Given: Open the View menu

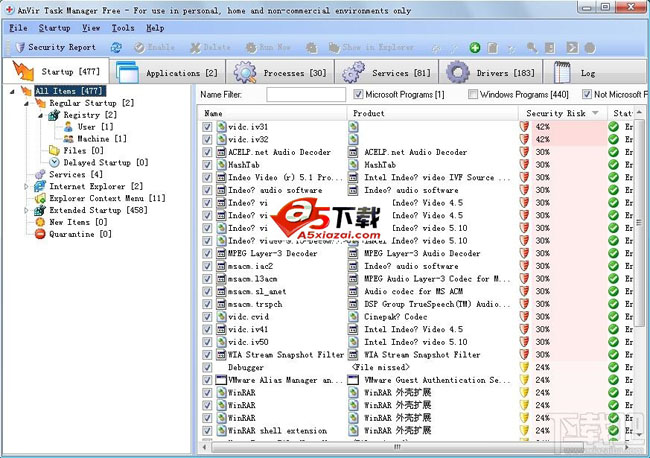Looking at the screenshot, I should coord(91,28).
